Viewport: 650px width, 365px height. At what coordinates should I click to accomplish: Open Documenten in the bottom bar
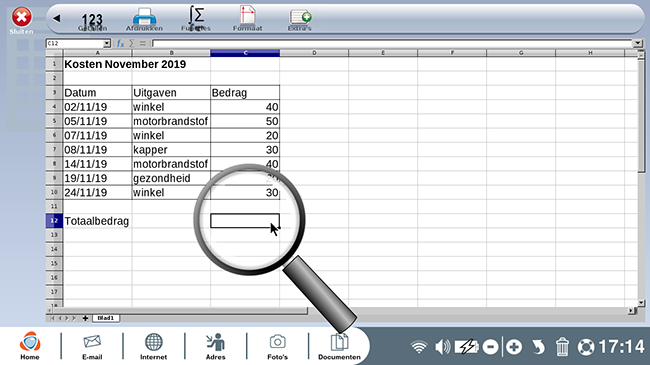pos(339,347)
